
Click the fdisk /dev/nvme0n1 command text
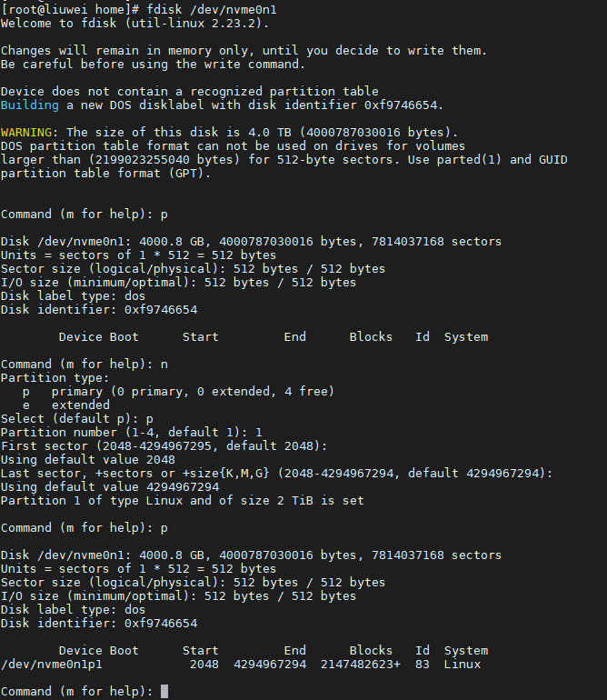[x=212, y=9]
